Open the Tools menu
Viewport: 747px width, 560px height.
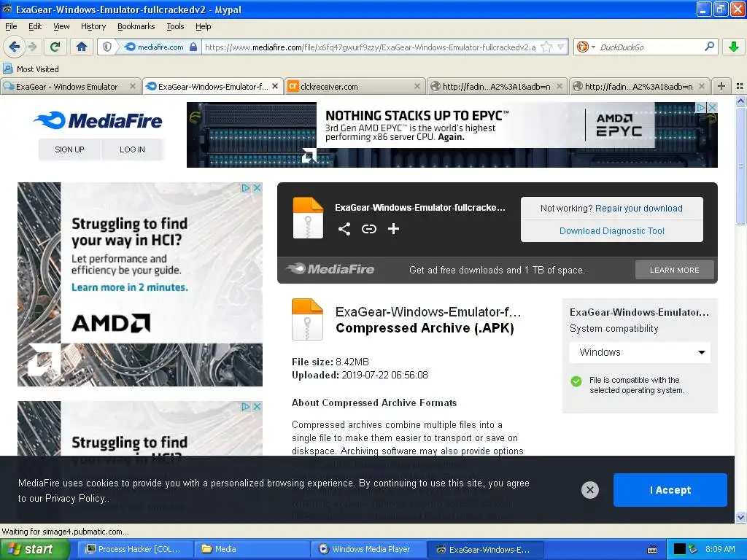175,27
